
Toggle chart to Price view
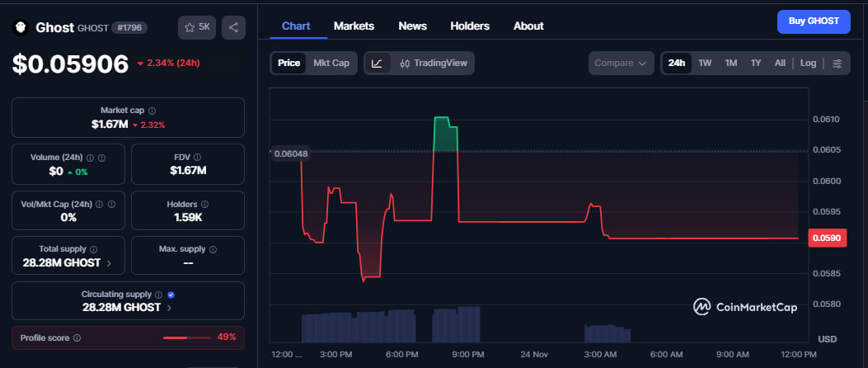(289, 64)
